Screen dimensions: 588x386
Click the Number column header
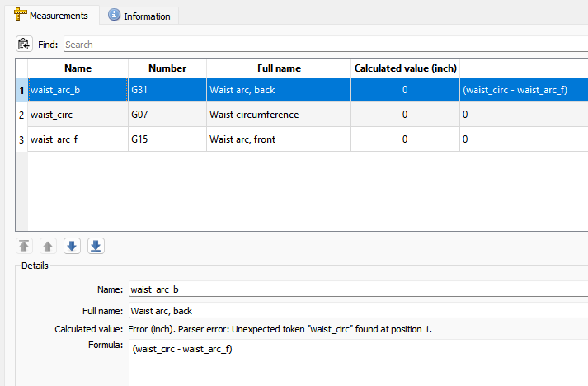click(167, 68)
